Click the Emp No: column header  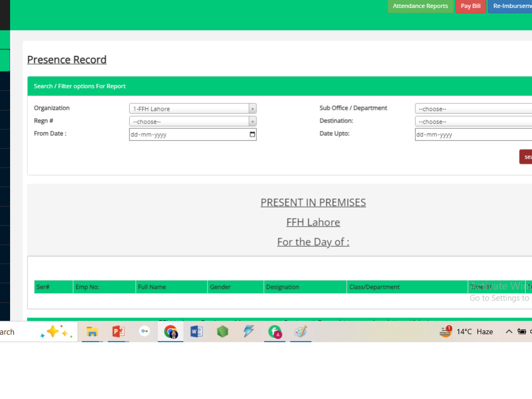(104, 287)
